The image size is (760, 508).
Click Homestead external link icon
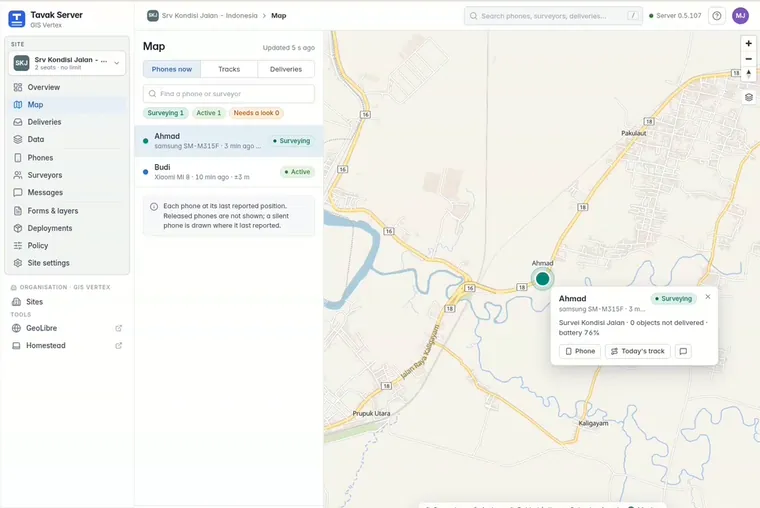(x=118, y=346)
